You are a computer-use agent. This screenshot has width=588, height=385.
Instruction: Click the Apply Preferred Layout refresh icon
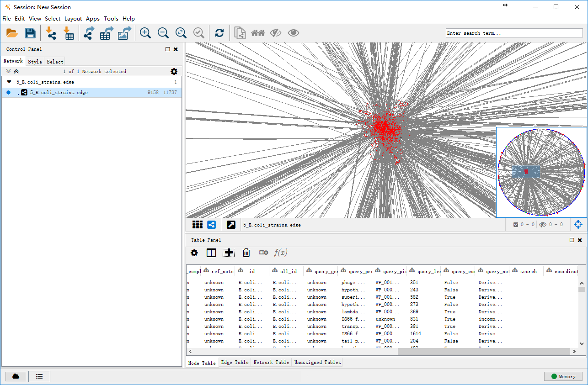tap(219, 33)
